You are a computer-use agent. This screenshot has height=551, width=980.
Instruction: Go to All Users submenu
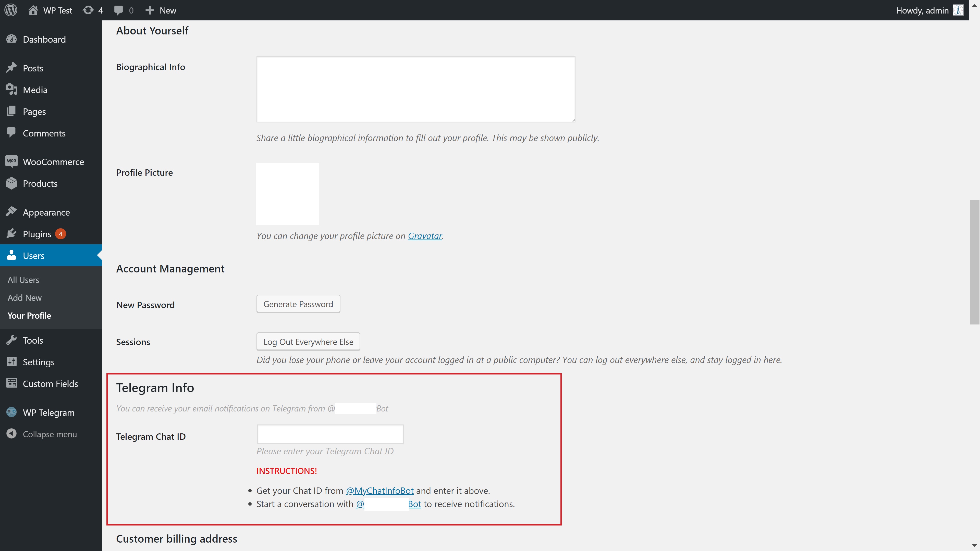pyautogui.click(x=23, y=280)
